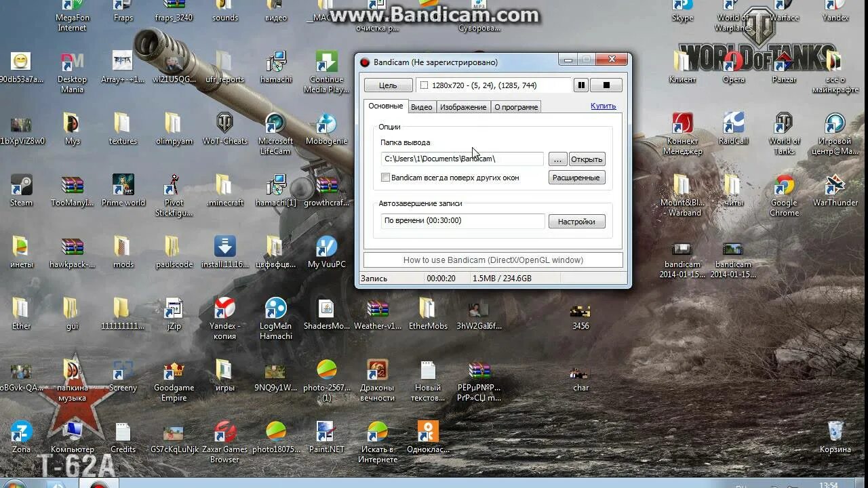The width and height of the screenshot is (868, 488).
Task: Select the О программе tab
Action: [516, 106]
